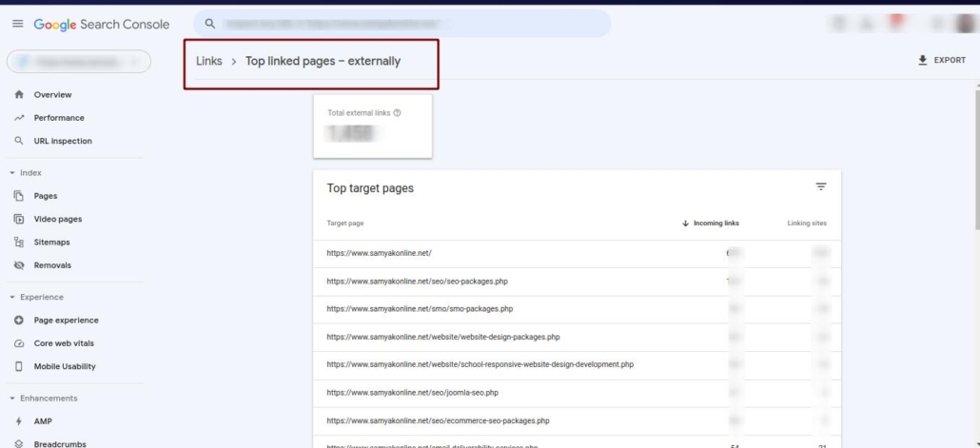Click the Total external links help icon
The height and width of the screenshot is (448, 980).
[x=397, y=113]
